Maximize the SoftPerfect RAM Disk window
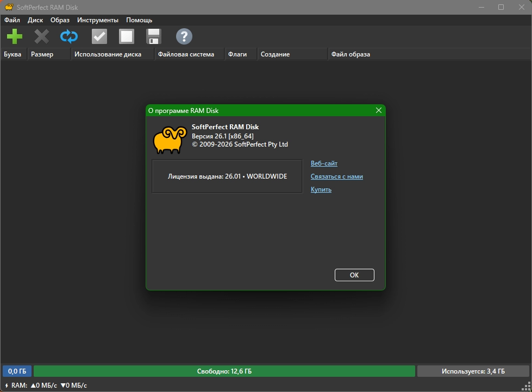Image resolution: width=532 pixels, height=392 pixels. coord(501,7)
